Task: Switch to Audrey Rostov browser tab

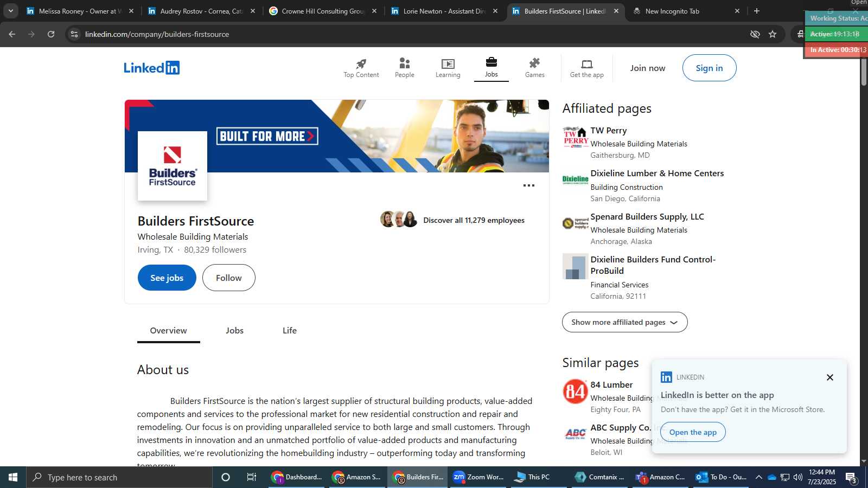Action: (201, 11)
